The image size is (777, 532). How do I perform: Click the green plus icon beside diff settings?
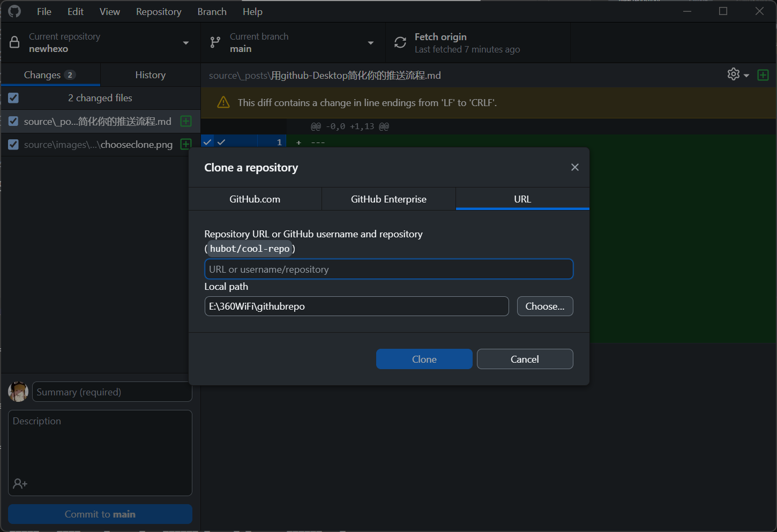tap(763, 75)
